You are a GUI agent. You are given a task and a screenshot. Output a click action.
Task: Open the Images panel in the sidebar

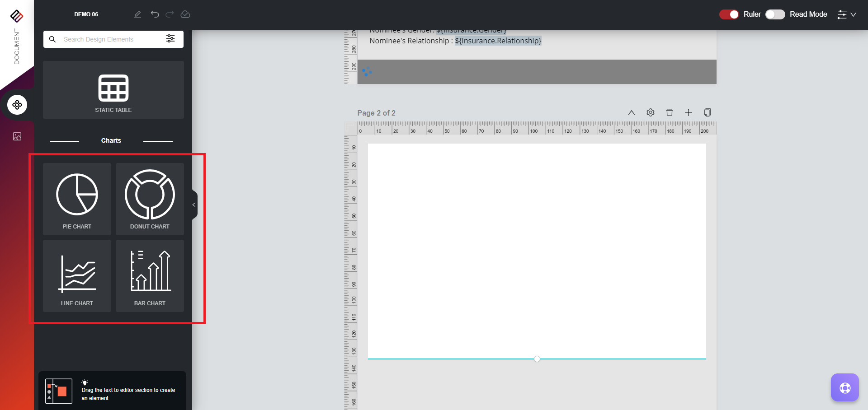pyautogui.click(x=17, y=136)
